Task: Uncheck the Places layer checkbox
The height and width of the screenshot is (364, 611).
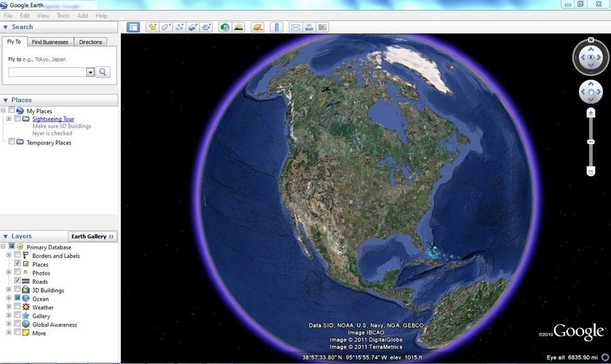Action: coord(17,264)
